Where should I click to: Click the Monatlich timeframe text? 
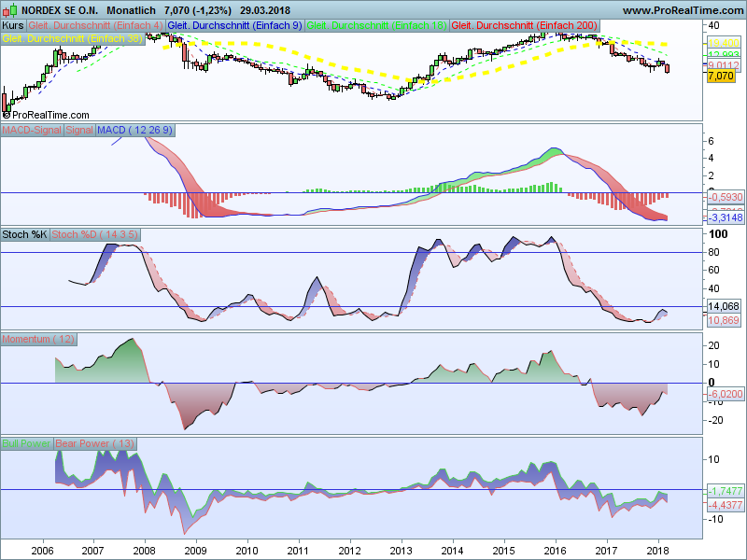131,10
